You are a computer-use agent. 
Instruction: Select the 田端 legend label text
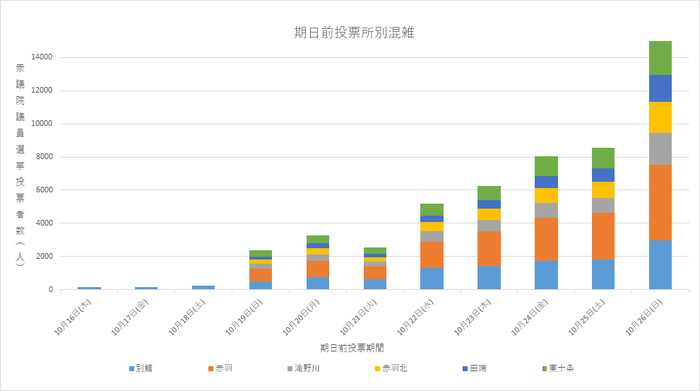point(478,368)
